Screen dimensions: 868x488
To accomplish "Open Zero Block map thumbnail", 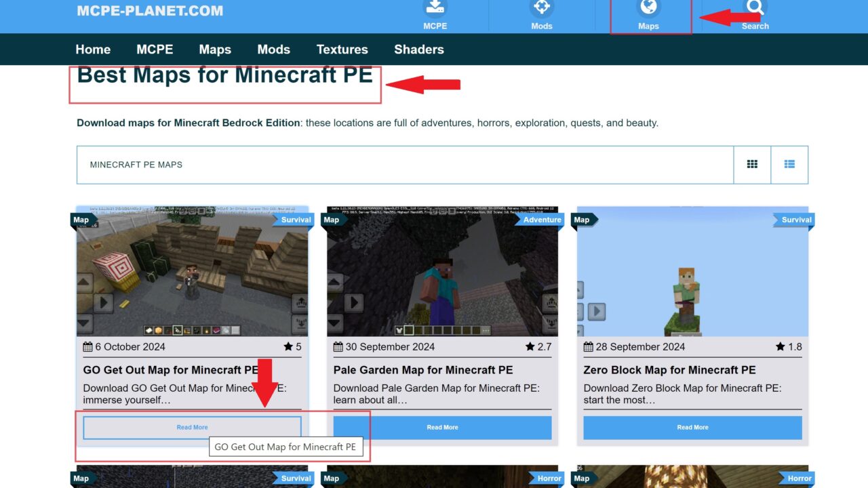I will tap(693, 272).
